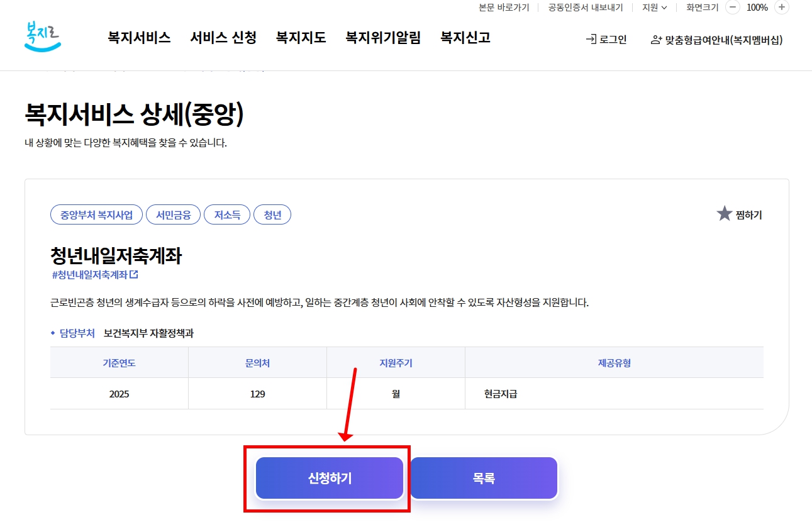Click 공동인증서 내보내기 link
Image resolution: width=812 pixels, height=522 pixels.
(585, 8)
